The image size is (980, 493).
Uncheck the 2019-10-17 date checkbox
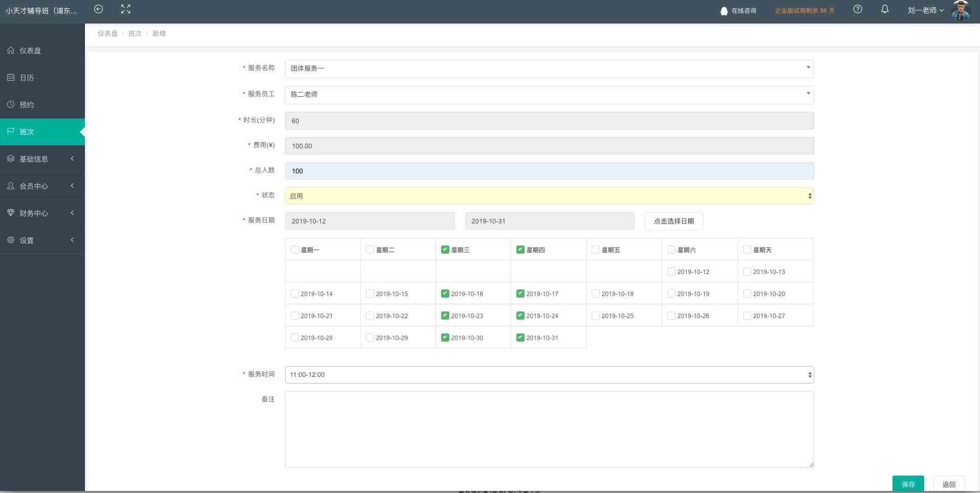coord(520,294)
